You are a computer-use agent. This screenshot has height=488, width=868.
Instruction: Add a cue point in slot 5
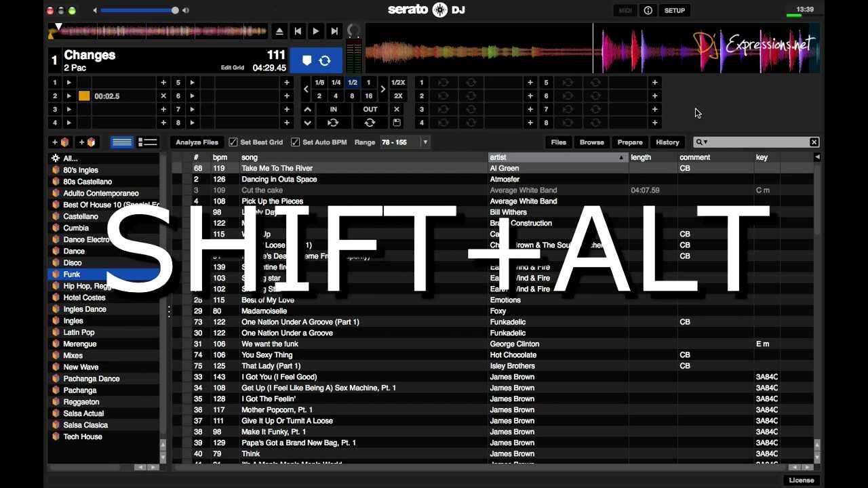tap(287, 83)
